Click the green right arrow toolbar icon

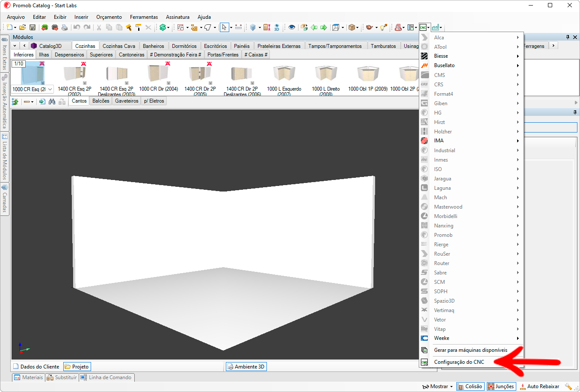pyautogui.click(x=324, y=27)
